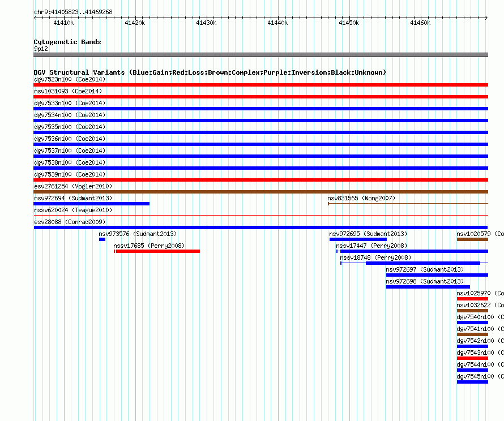Viewport: 504px width, 421px height.
Task: Select the red dgv7543n100 loss bar
Action: pyautogui.click(x=472, y=358)
